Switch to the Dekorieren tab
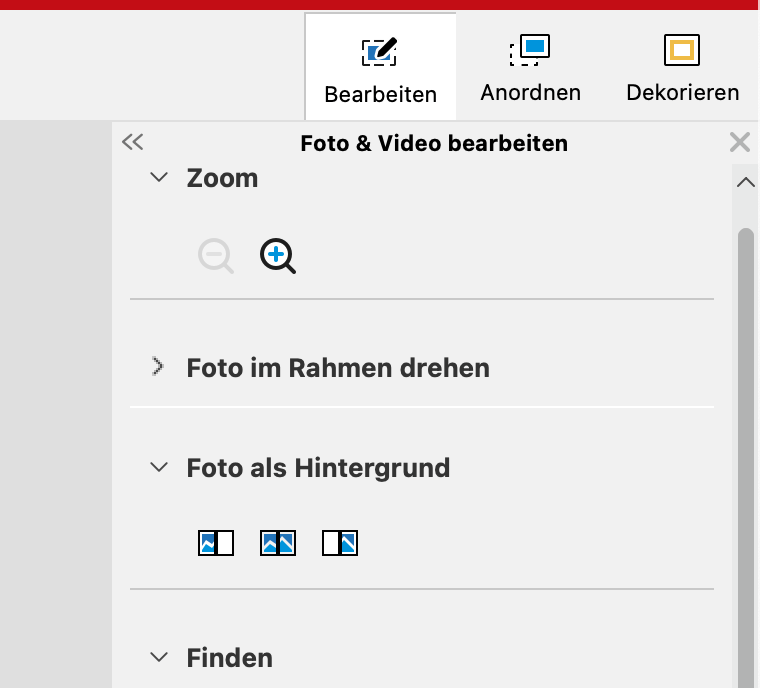 (x=682, y=68)
